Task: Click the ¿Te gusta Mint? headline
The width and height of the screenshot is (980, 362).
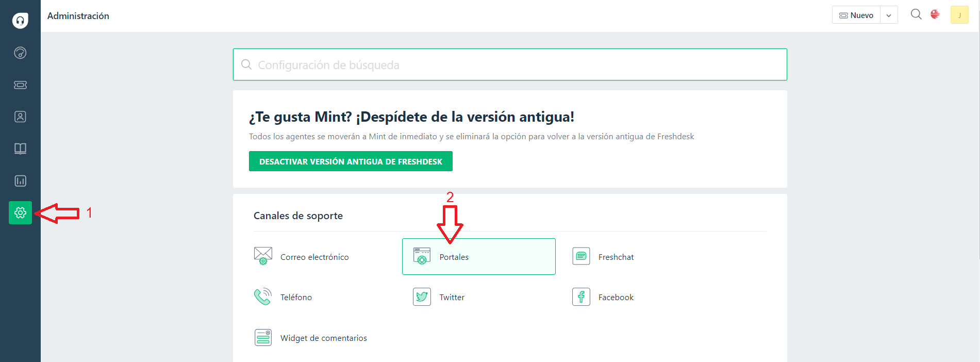Action: 411,117
